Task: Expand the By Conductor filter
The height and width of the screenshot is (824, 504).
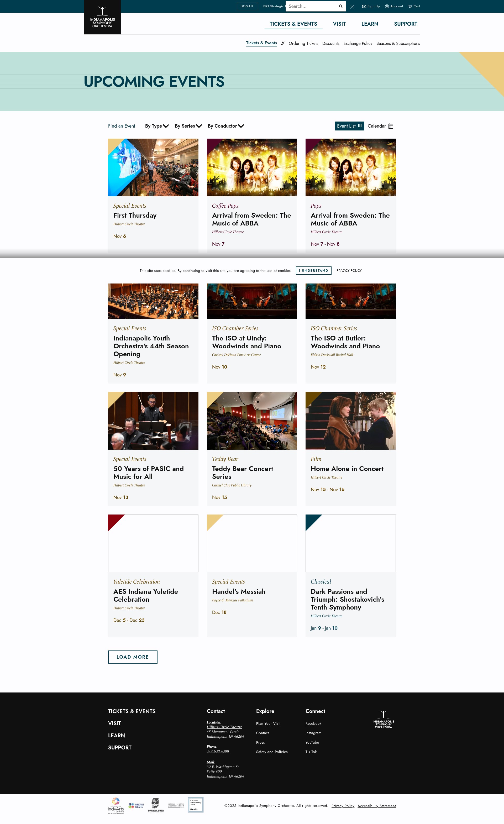Action: click(x=226, y=126)
